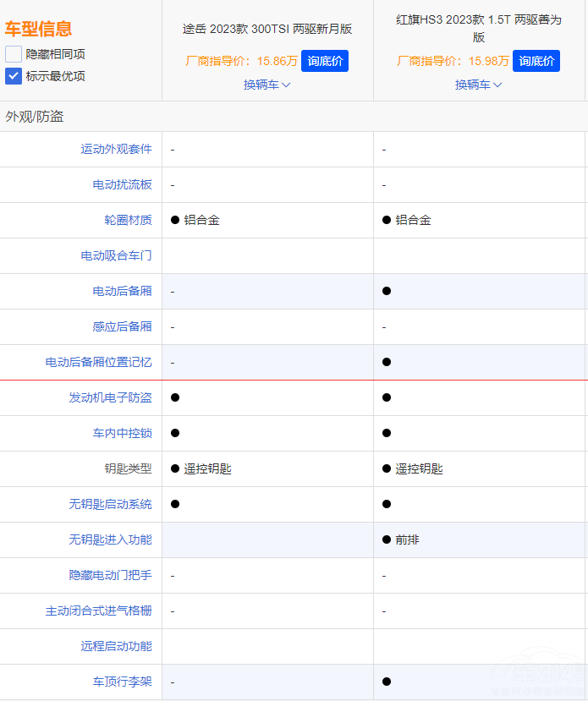The width and height of the screenshot is (588, 701).
Task: Click 询底价 button for 途岳
Action: (x=325, y=61)
